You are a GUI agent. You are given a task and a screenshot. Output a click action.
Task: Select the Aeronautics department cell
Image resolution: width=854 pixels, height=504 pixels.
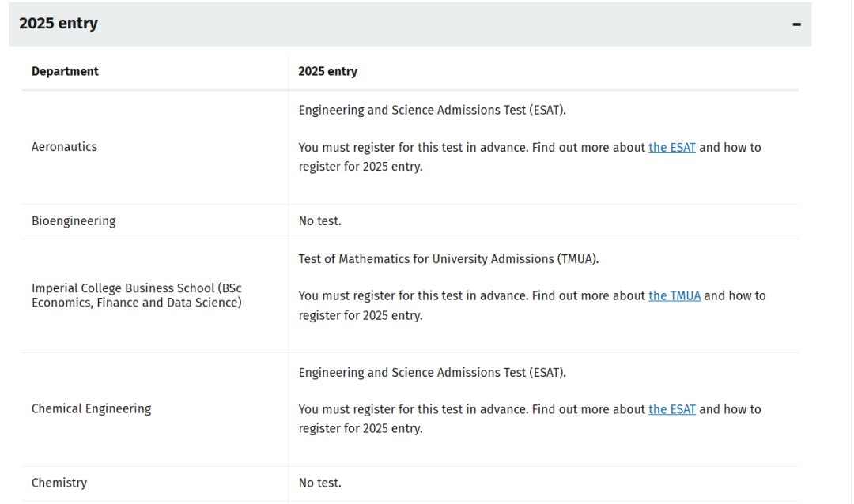64,147
